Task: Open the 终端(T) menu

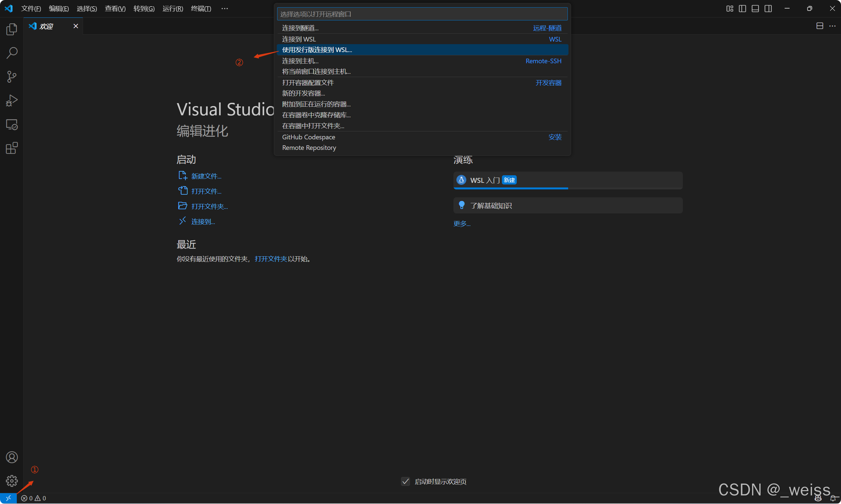Action: (200, 9)
